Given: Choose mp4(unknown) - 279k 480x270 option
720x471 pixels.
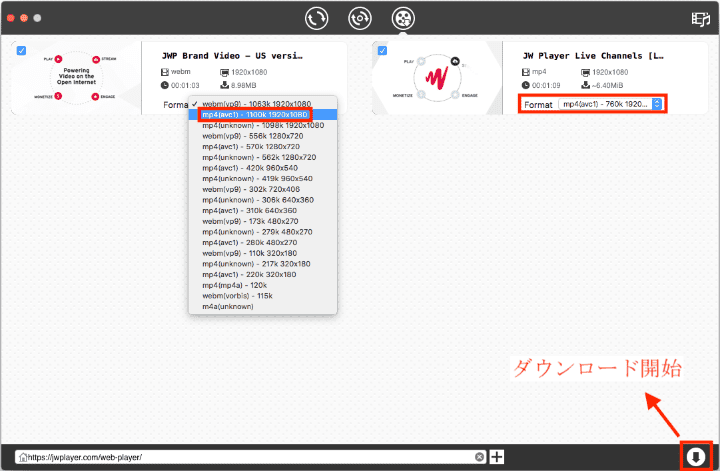Looking at the screenshot, I should point(263,232).
